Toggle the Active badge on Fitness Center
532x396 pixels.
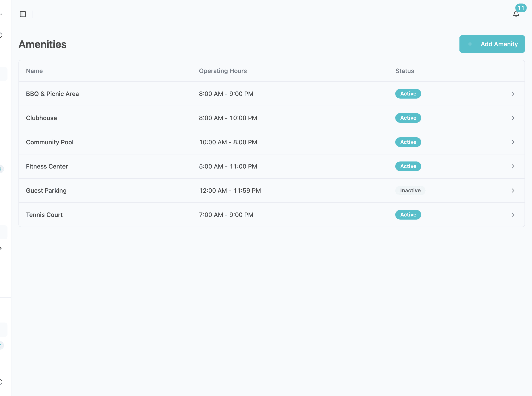[408, 166]
